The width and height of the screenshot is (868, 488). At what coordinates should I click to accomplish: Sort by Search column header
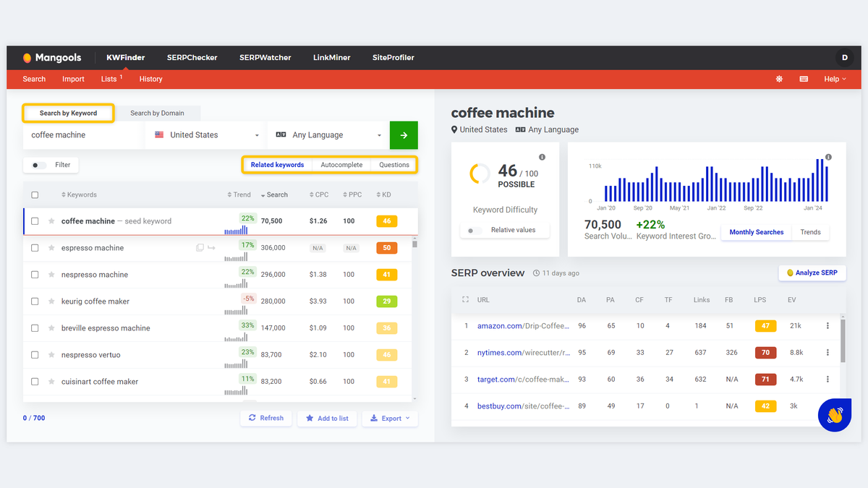coord(273,194)
